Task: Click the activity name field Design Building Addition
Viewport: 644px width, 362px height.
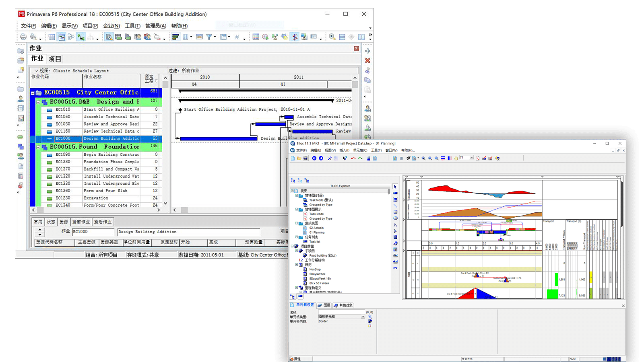Action: (188, 232)
